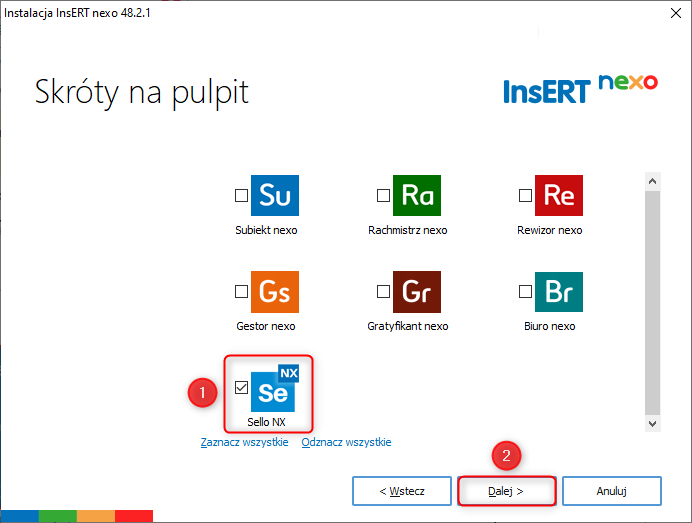Screen dimensions: 692x523
Task: Click the Subiekt nexo Su icon
Action: (x=275, y=195)
